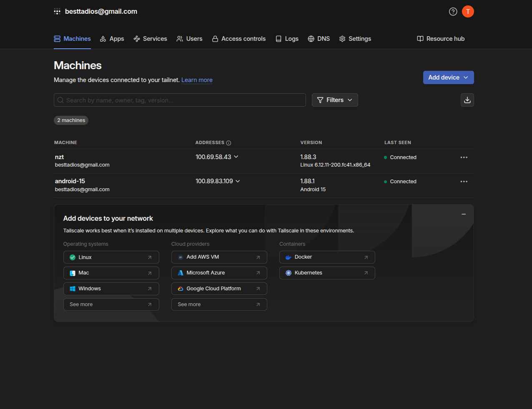Open the help question mark icon
532x409 pixels.
pos(453,12)
